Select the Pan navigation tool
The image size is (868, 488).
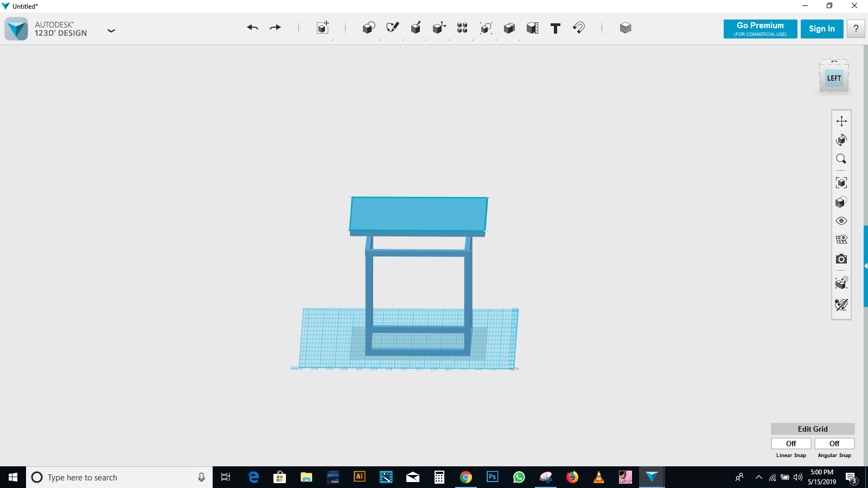click(841, 121)
